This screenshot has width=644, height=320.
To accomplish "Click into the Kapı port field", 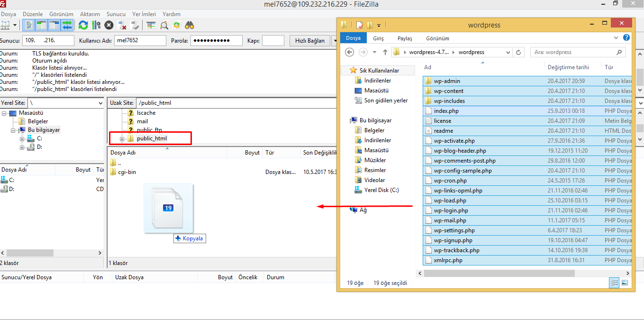I will 273,41.
